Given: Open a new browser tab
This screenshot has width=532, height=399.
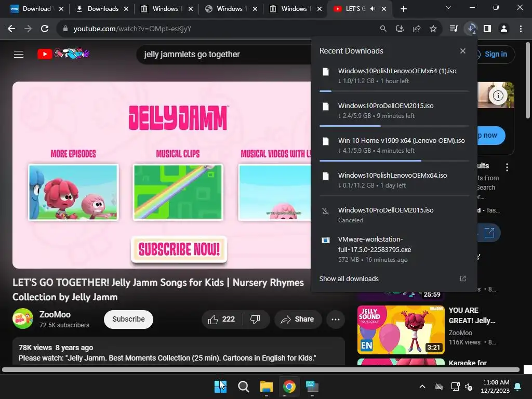Looking at the screenshot, I should click(403, 9).
